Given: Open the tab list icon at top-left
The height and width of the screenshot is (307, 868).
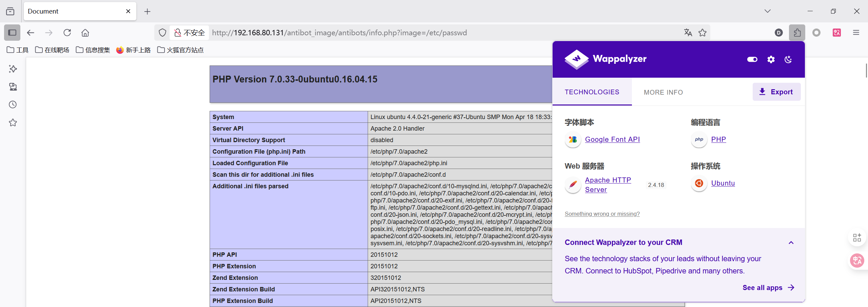Looking at the screenshot, I should [10, 11].
